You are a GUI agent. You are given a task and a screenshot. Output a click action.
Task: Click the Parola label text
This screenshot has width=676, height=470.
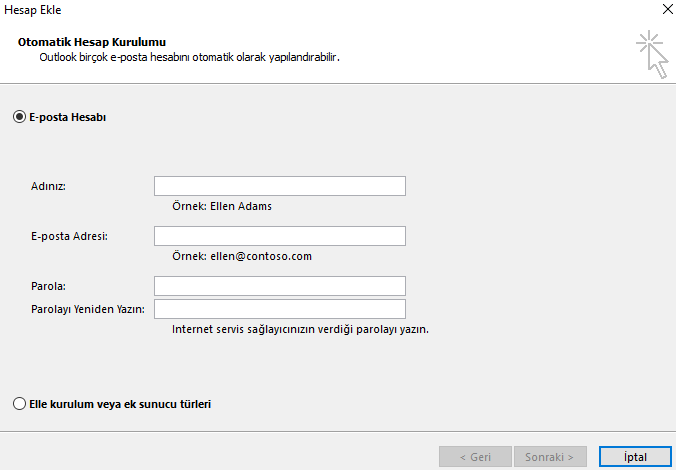(x=49, y=288)
